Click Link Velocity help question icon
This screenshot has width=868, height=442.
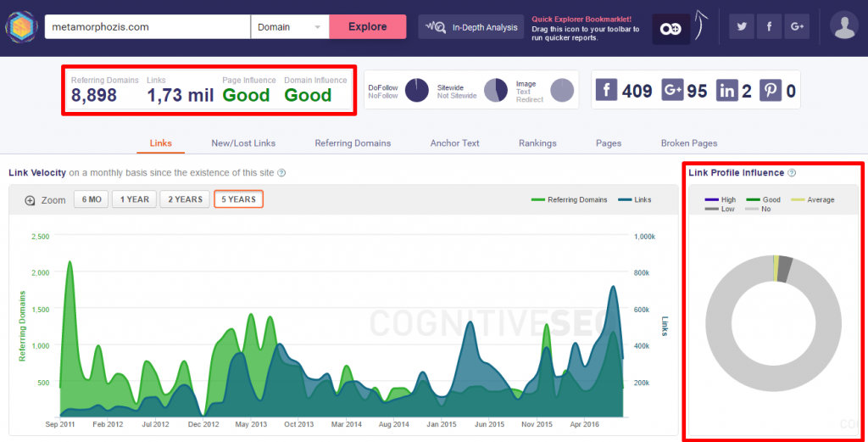coord(281,173)
